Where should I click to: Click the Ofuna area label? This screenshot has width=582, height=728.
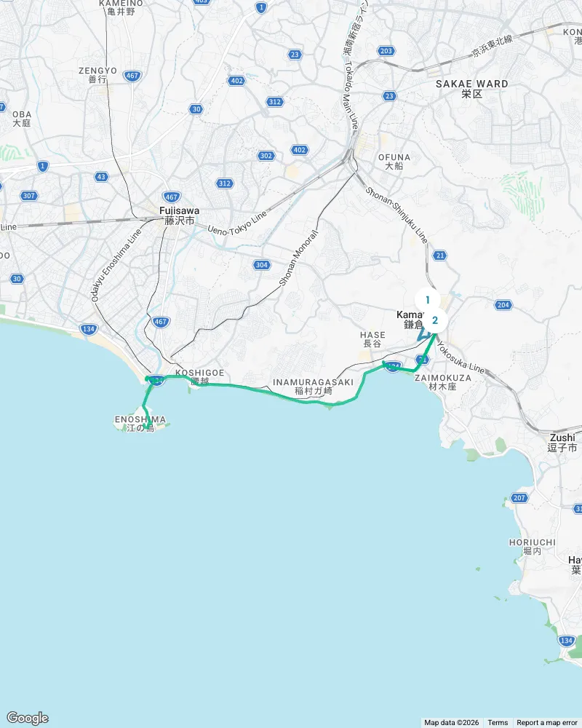(394, 162)
